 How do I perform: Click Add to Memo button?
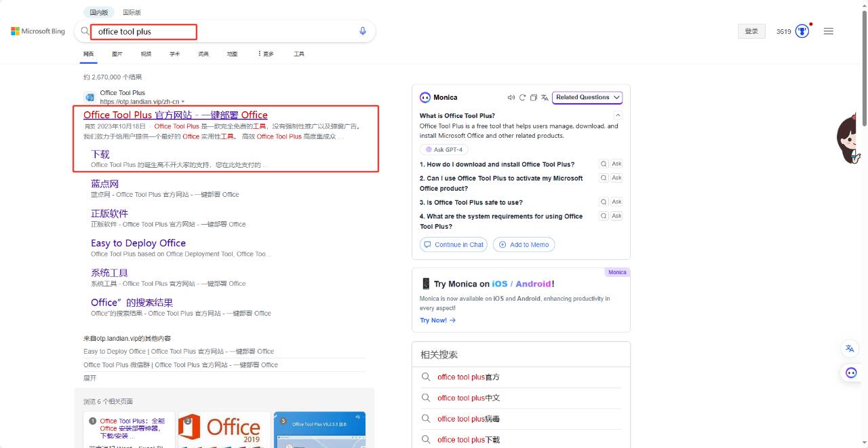coord(524,244)
